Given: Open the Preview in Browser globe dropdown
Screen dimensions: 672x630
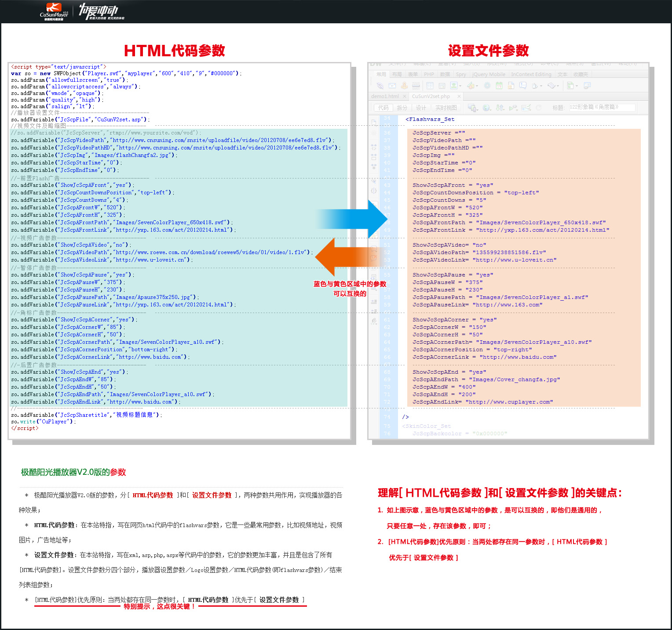Looking at the screenshot, I should click(x=486, y=108).
